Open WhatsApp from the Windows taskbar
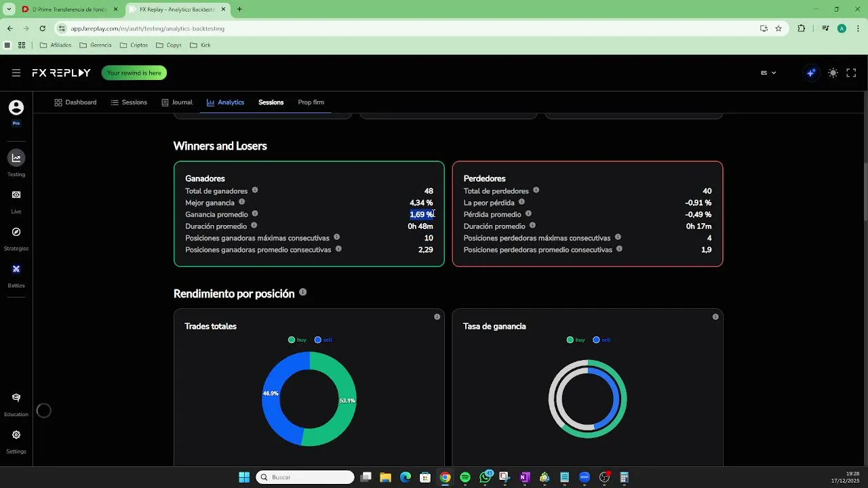 (x=486, y=477)
